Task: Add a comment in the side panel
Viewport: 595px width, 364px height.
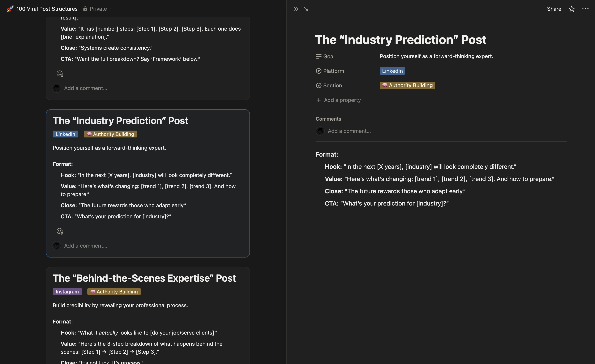Action: [x=349, y=131]
